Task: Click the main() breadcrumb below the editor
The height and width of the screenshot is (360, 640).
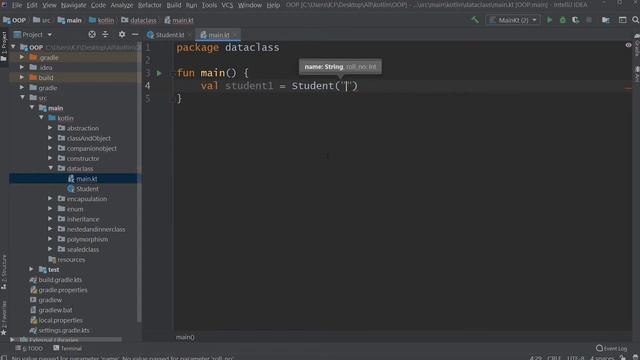Action: click(185, 337)
